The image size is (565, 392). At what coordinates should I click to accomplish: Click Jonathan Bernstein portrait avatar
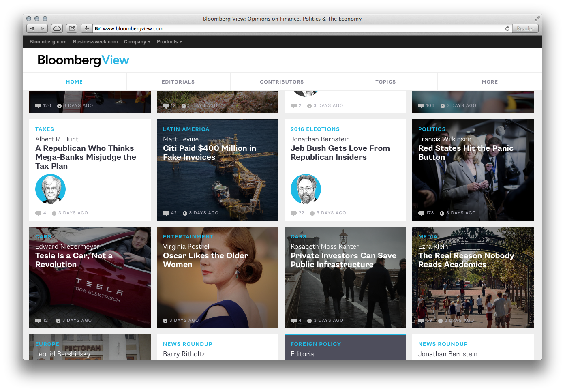tap(306, 189)
